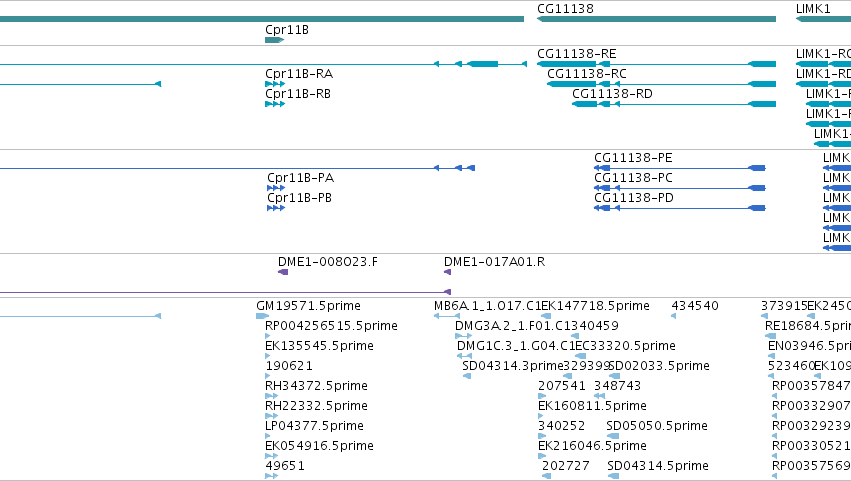Click the Cpr11B-RA transcript label

coord(299,74)
